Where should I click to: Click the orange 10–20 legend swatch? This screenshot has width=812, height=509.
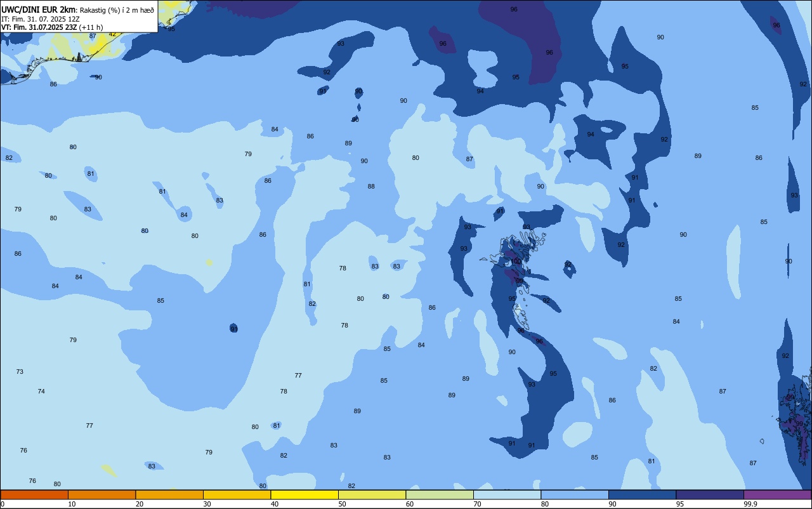tap(101, 494)
